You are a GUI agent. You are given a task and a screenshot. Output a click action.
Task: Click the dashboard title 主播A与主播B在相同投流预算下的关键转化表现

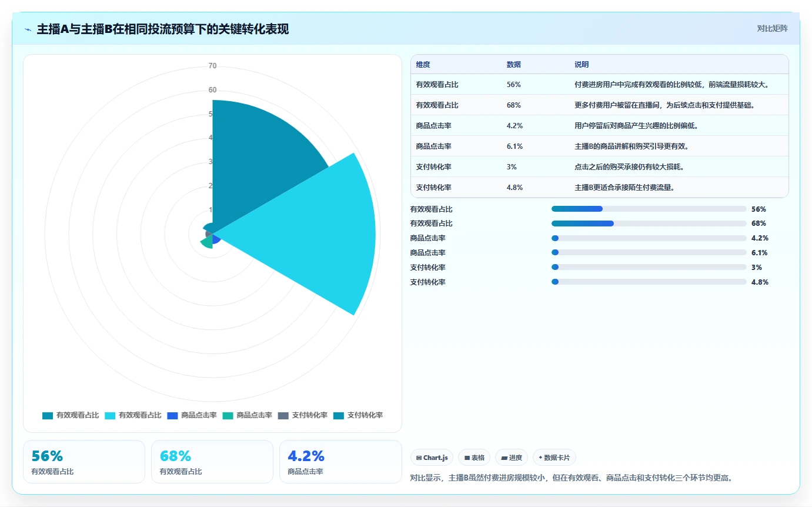[163, 29]
